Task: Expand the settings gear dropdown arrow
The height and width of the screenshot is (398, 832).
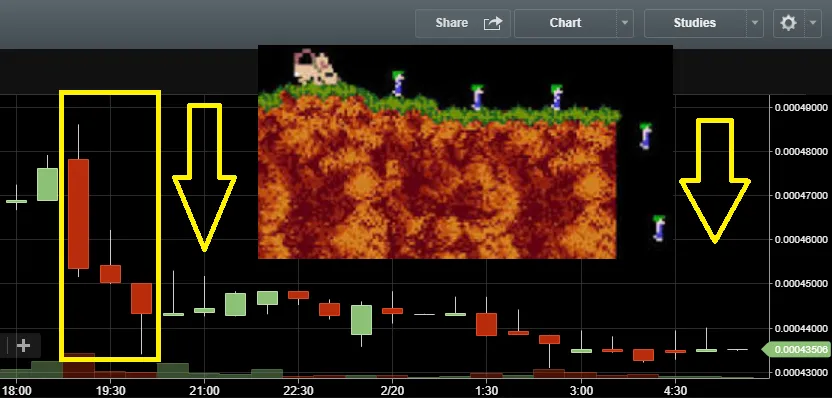Action: [x=813, y=23]
